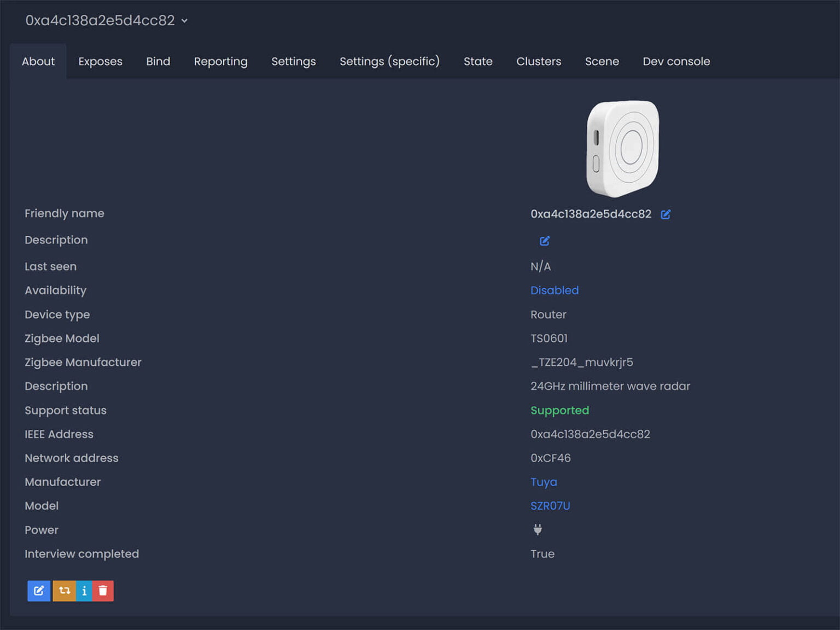840x630 pixels.
Task: Edit the description using its edit icon
Action: coord(544,241)
